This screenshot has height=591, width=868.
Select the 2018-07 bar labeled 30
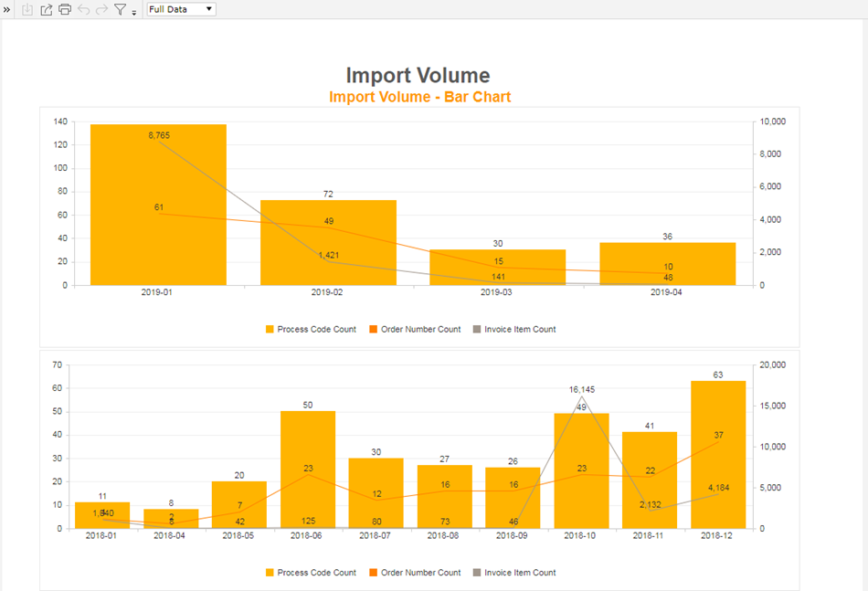pyautogui.click(x=376, y=493)
